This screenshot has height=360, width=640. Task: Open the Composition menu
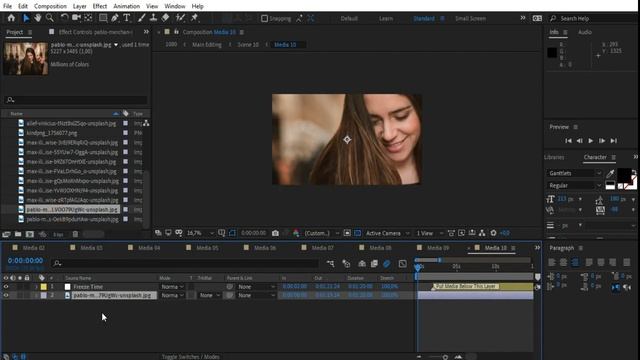pyautogui.click(x=50, y=6)
